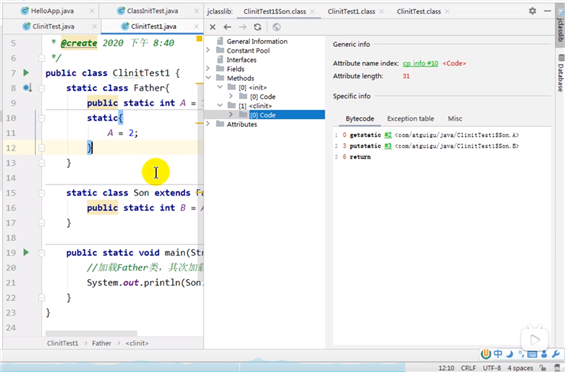Expand the Attributes node
The width and height of the screenshot is (565, 372).
click(x=208, y=124)
